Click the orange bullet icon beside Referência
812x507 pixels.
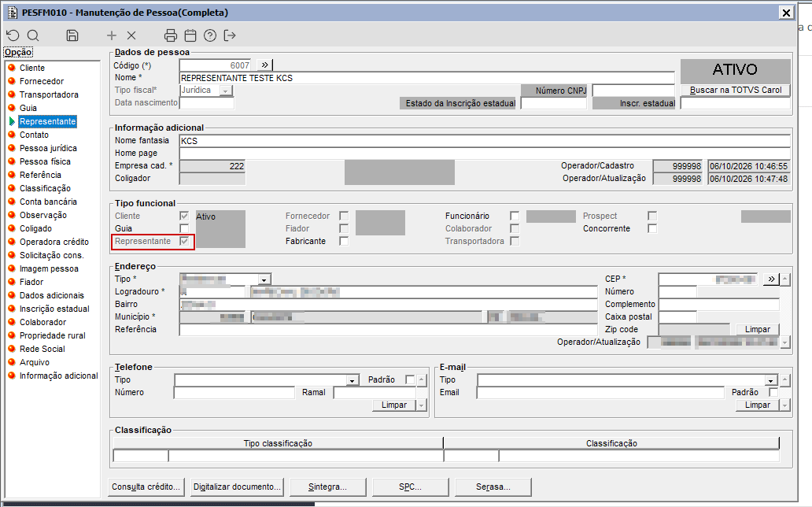12,175
